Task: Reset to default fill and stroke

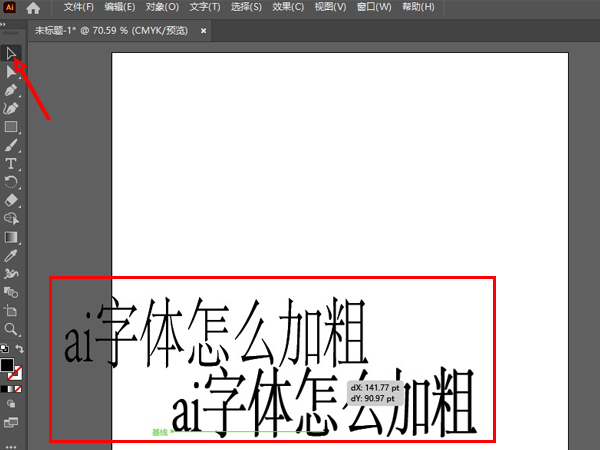Action: (4, 348)
